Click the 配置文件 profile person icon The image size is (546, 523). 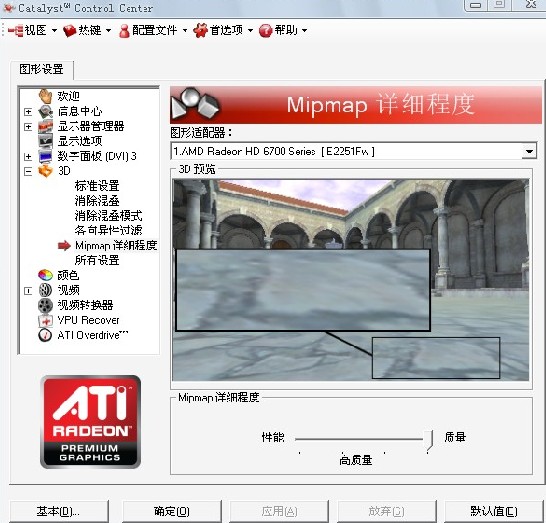(124, 31)
